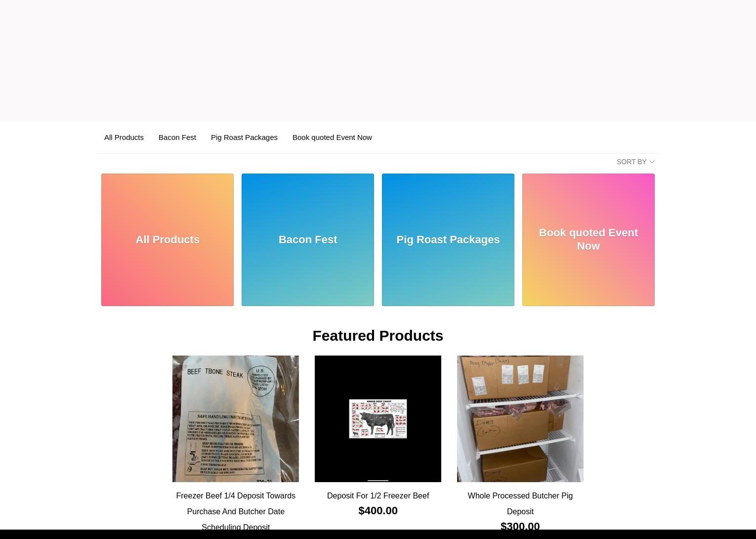Open Book quoted Event Now menu link
Image resolution: width=756 pixels, height=539 pixels.
332,137
